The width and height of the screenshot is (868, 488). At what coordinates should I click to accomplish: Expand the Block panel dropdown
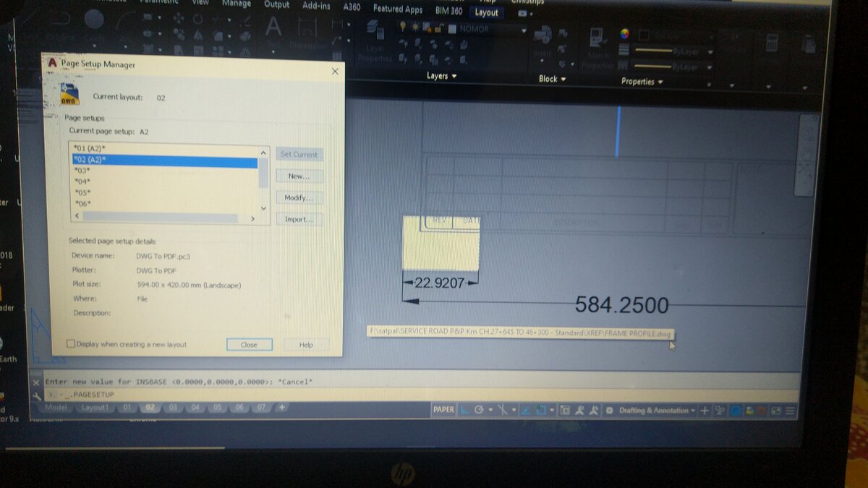tap(552, 79)
